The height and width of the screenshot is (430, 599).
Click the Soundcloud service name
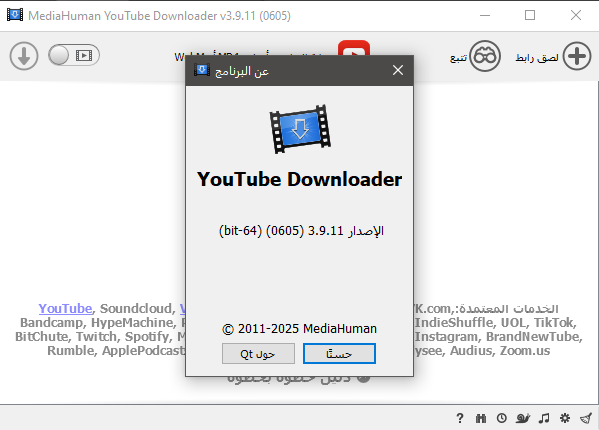(136, 308)
